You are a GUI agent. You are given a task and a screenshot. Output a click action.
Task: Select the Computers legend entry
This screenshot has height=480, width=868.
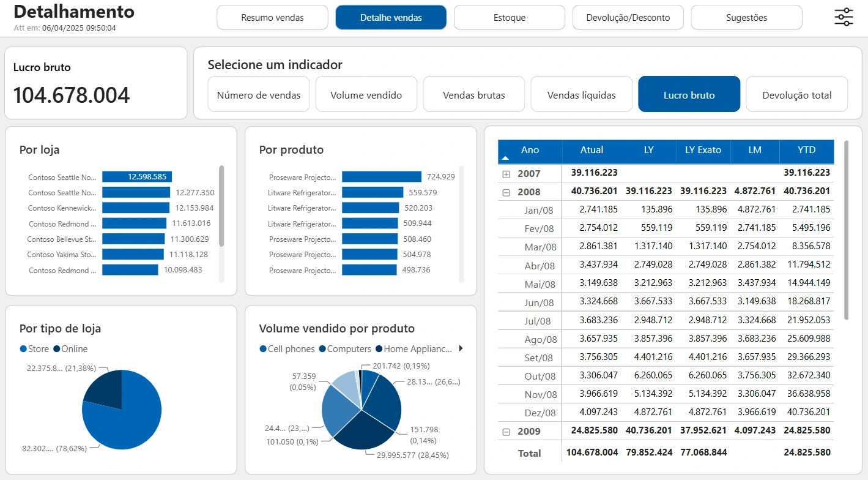[x=345, y=349]
